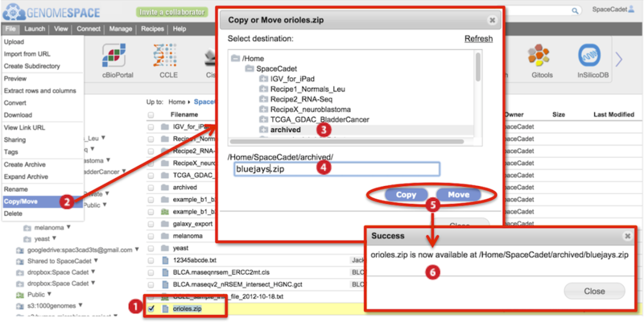644x323 pixels.
Task: Click the galaxy_export folder icon
Action: click(165, 224)
